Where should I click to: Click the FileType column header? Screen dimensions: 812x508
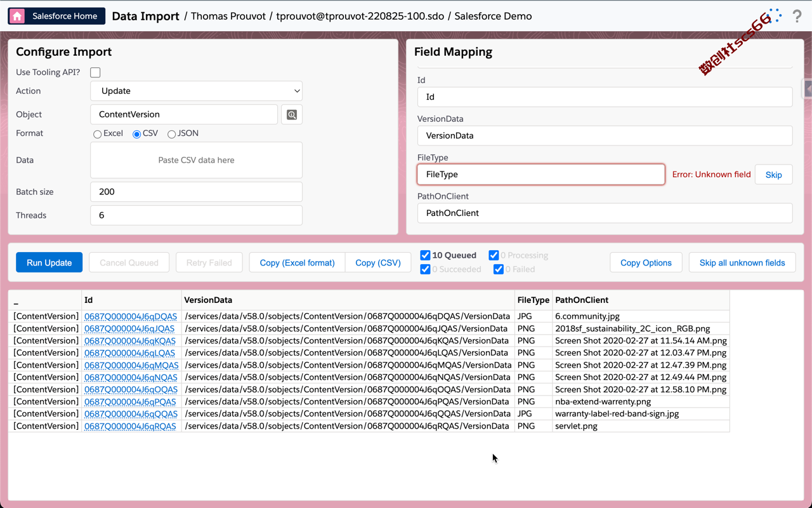pyautogui.click(x=534, y=300)
